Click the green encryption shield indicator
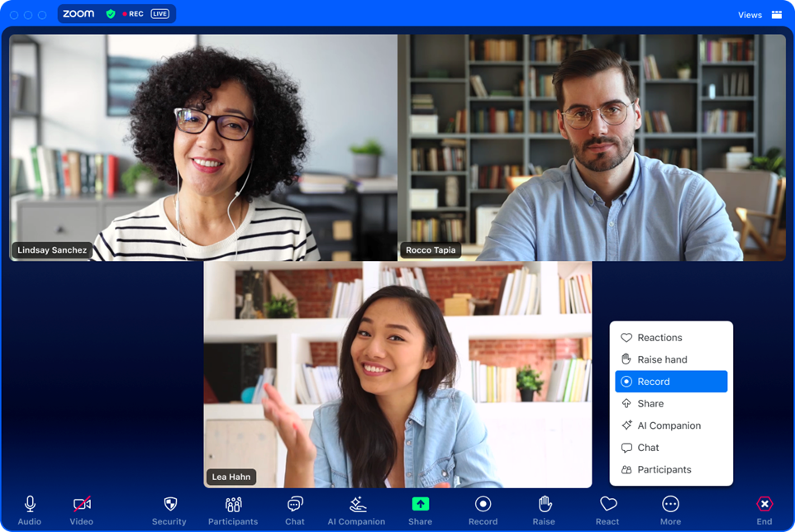795x532 pixels. tap(111, 14)
